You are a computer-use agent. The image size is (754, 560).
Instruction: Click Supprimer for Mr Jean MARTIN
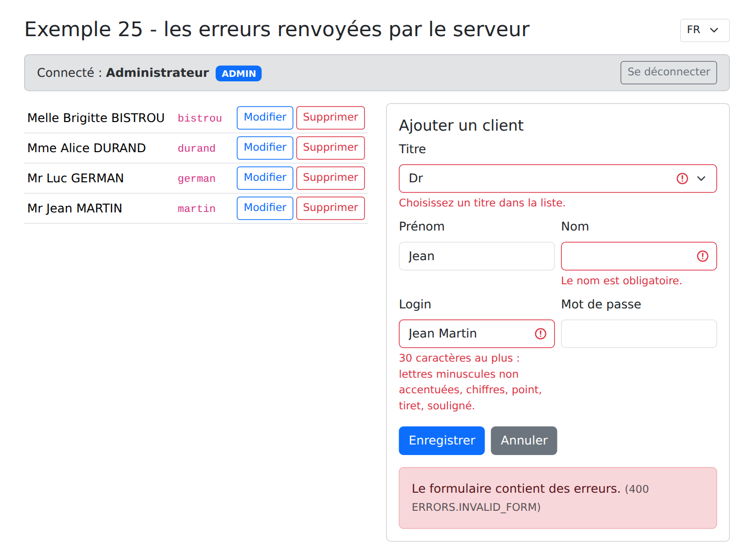[x=330, y=208]
